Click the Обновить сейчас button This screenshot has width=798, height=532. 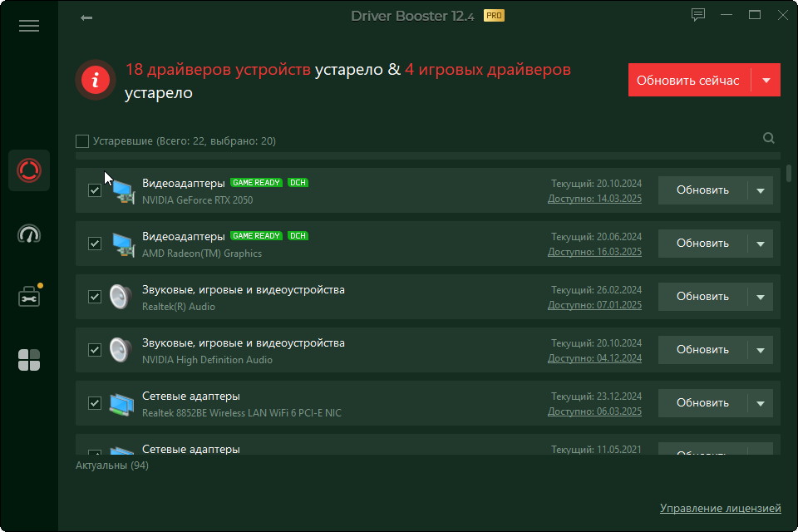(x=690, y=80)
